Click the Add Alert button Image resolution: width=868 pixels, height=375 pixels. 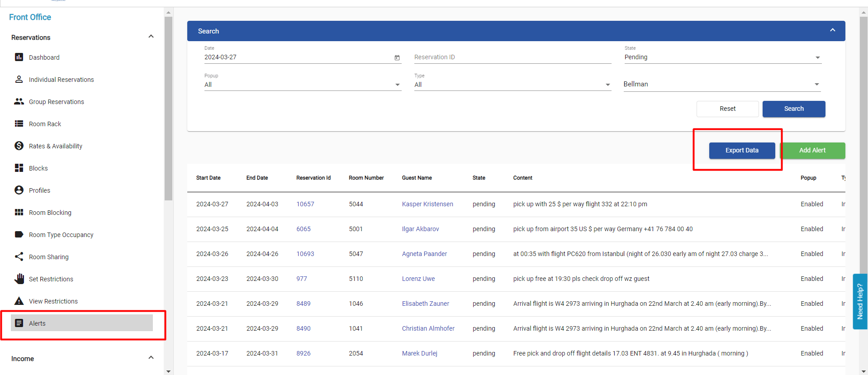point(812,151)
